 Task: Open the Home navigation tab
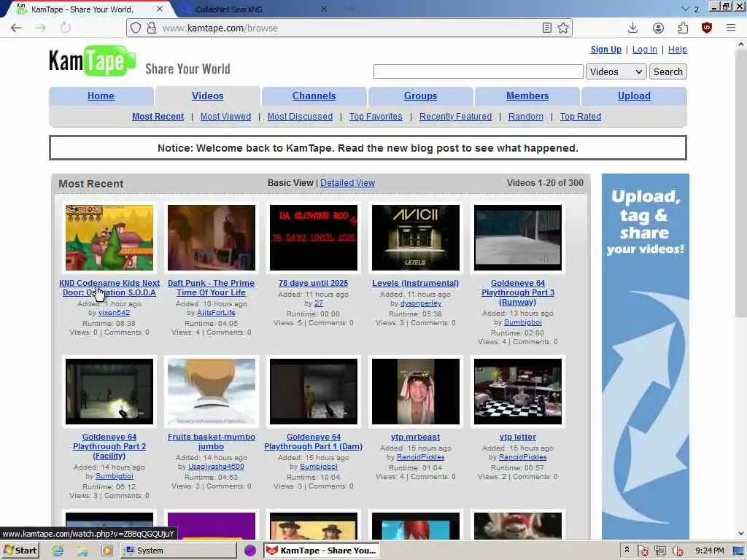[101, 96]
